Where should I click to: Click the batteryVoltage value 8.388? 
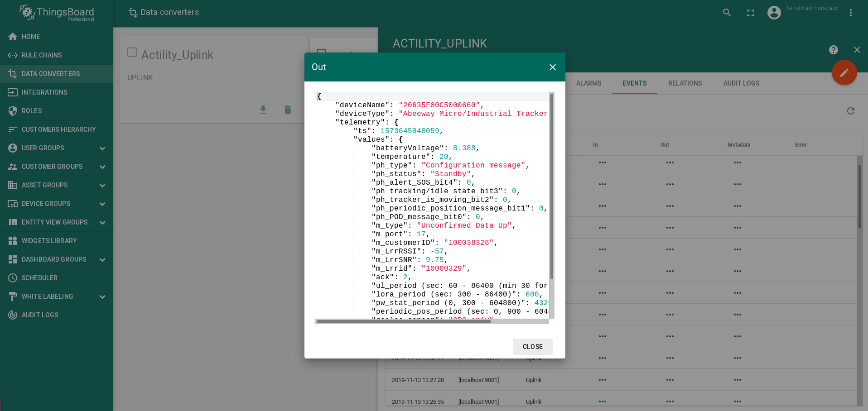[x=464, y=148]
